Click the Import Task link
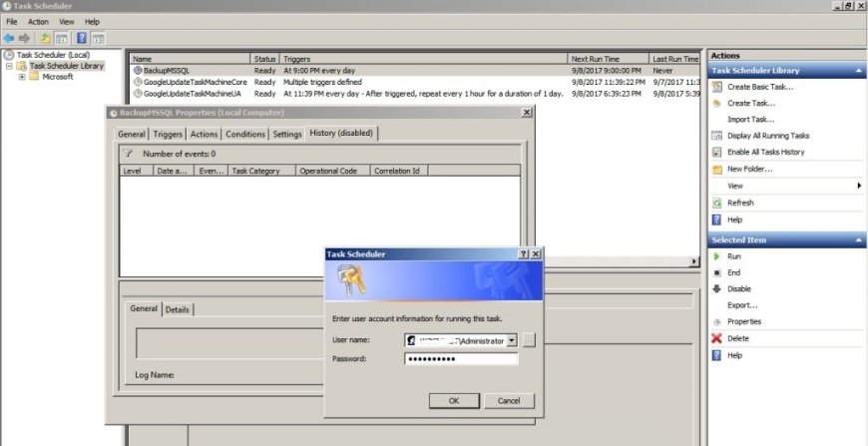 coord(750,120)
